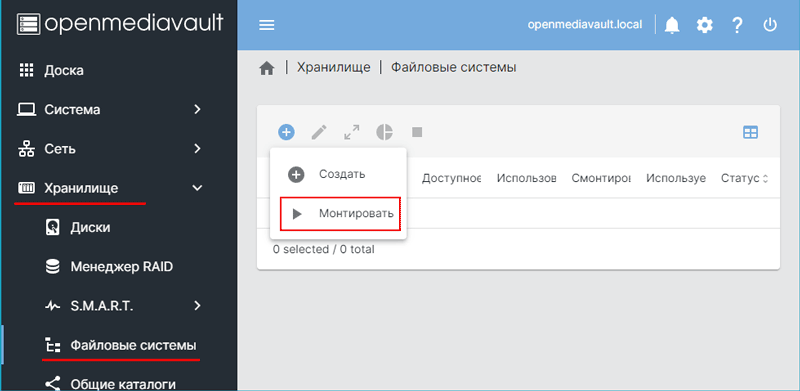Click the Хранилище breadcrumb link
This screenshot has width=800, height=391.
[334, 67]
